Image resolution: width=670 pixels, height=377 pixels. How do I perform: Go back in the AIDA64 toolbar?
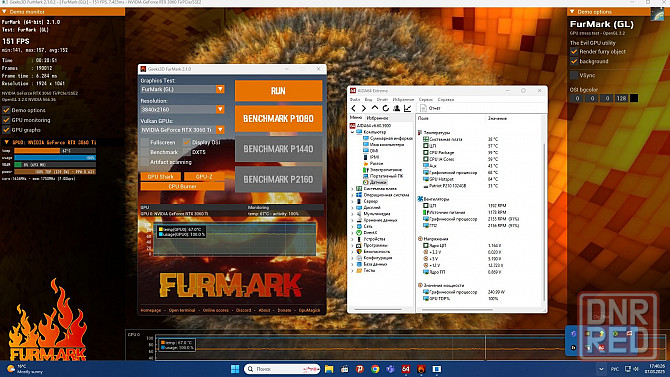[x=353, y=108]
